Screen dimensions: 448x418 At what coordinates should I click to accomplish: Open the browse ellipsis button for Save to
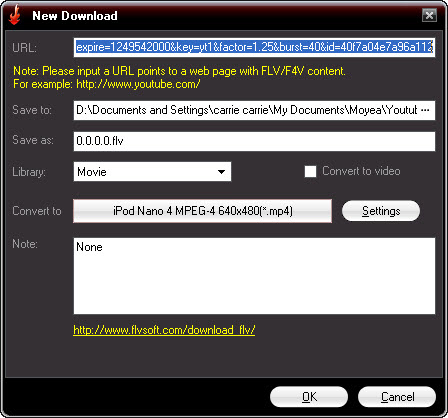pyautogui.click(x=426, y=110)
